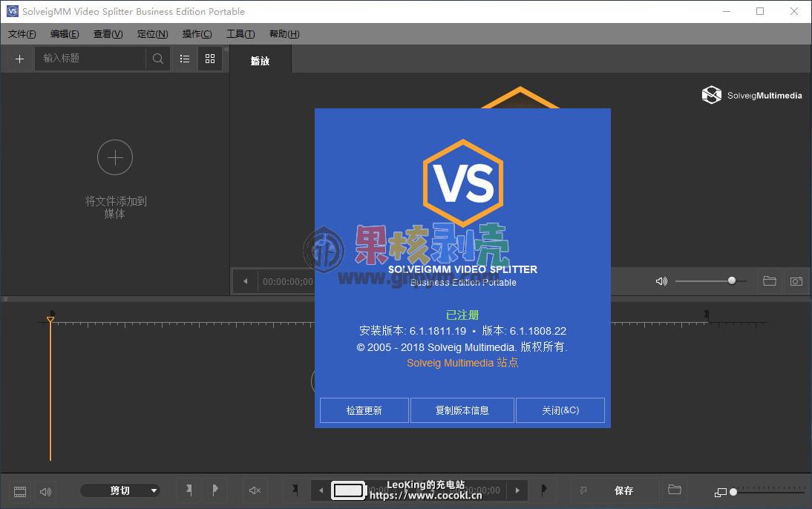Click the 检查更新 button
812x509 pixels.
click(364, 410)
